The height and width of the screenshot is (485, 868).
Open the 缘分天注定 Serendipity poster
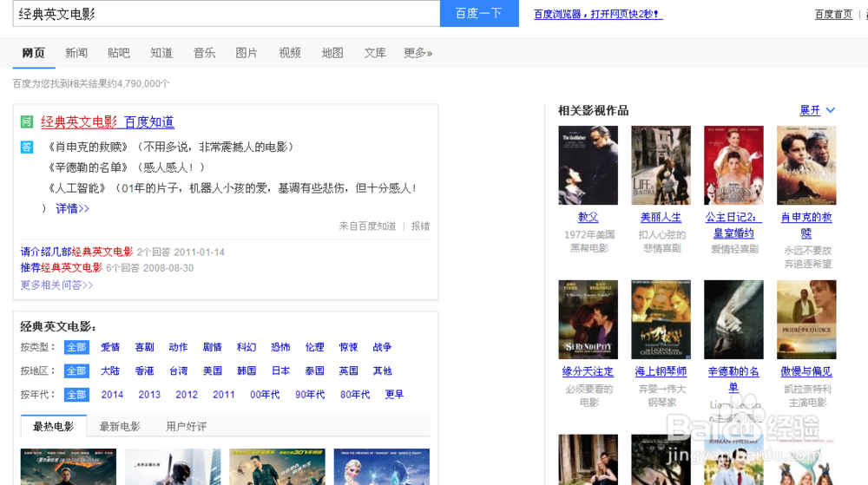[588, 319]
